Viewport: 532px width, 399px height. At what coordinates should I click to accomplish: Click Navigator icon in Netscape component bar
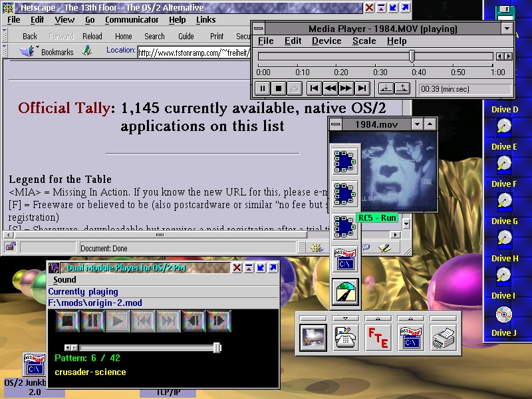pos(316,248)
